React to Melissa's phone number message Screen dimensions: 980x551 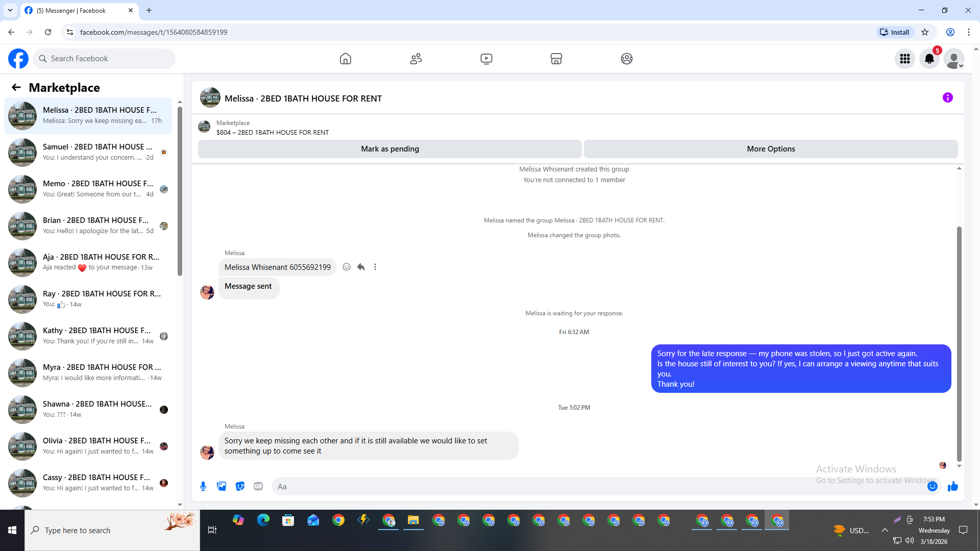pyautogui.click(x=347, y=267)
